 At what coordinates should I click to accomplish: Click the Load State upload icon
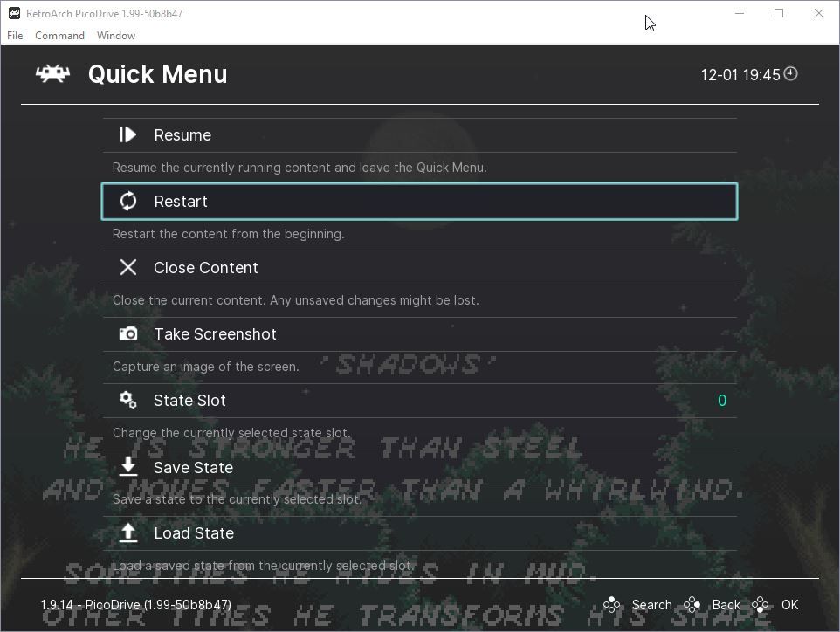click(128, 532)
